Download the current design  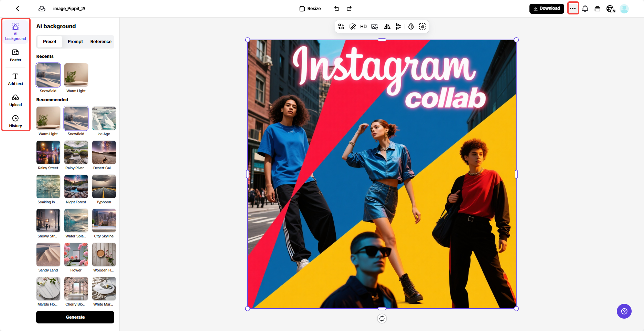pos(547,8)
